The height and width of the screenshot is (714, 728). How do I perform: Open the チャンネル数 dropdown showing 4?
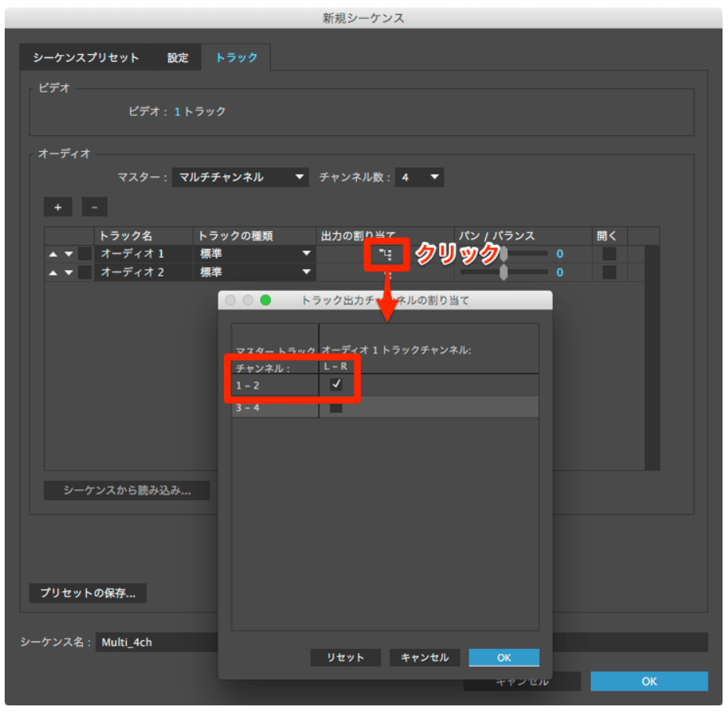[420, 177]
